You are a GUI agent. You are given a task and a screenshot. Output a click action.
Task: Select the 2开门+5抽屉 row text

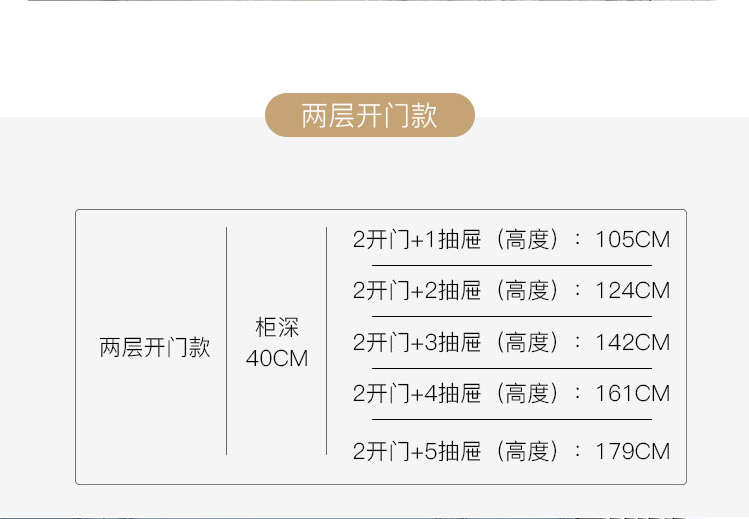pyautogui.click(x=417, y=451)
